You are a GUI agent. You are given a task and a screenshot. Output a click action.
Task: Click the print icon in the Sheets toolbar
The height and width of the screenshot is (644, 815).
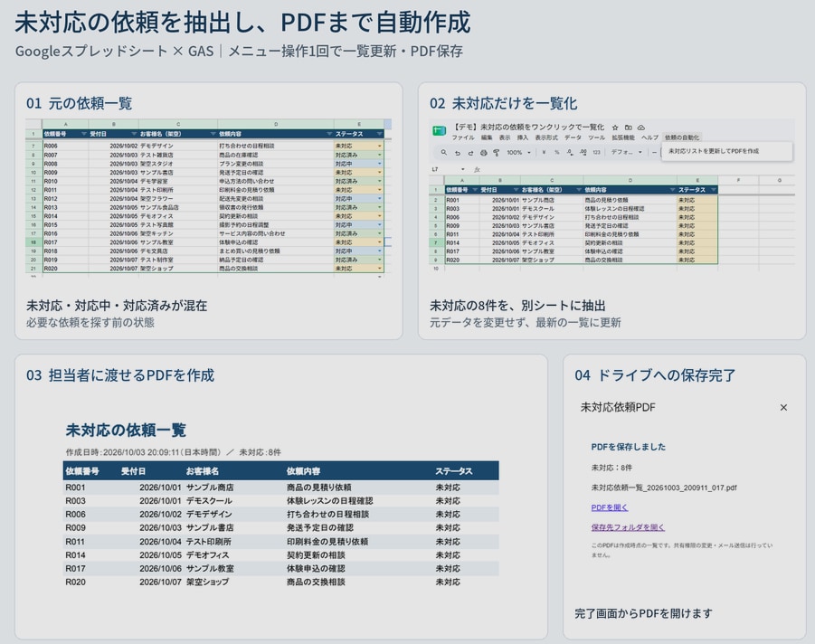[x=483, y=152]
